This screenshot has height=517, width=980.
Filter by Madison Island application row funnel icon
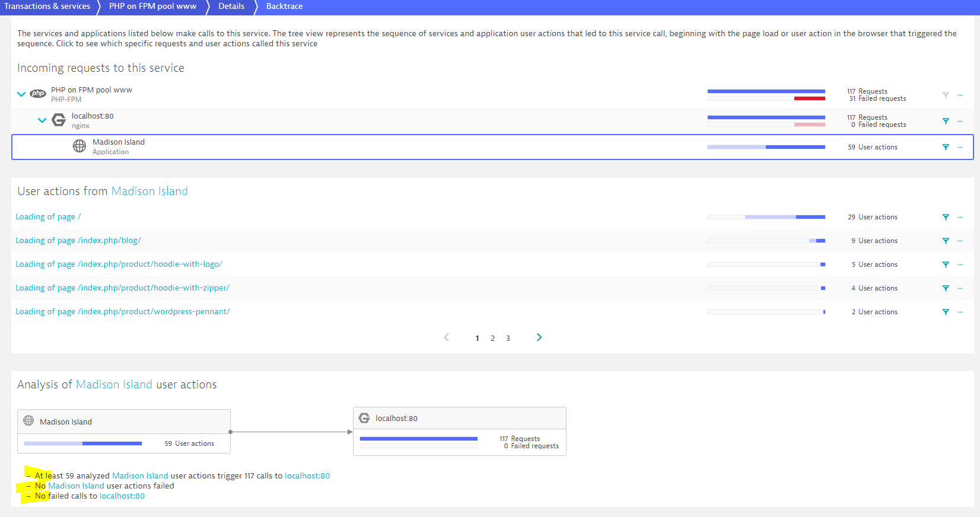946,147
